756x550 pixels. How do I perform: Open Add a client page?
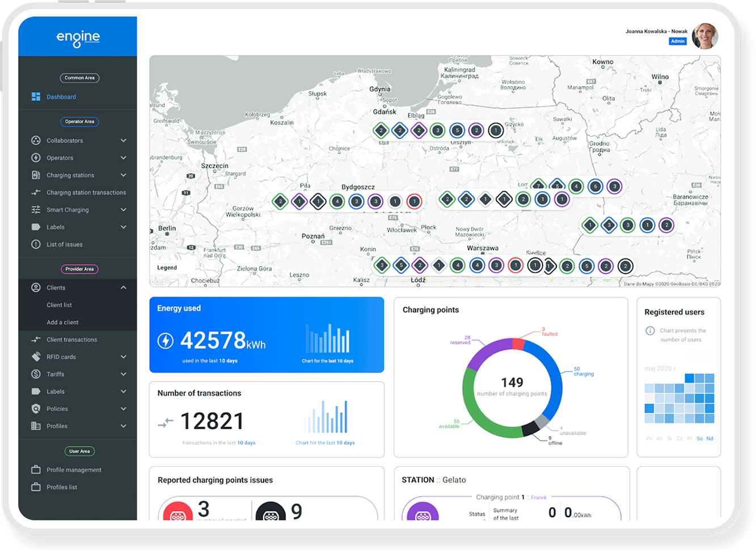62,322
